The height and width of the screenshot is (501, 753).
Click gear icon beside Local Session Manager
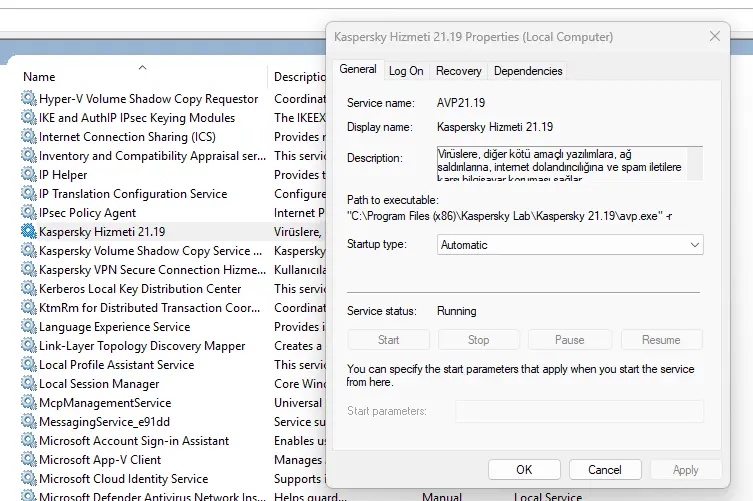(29, 384)
